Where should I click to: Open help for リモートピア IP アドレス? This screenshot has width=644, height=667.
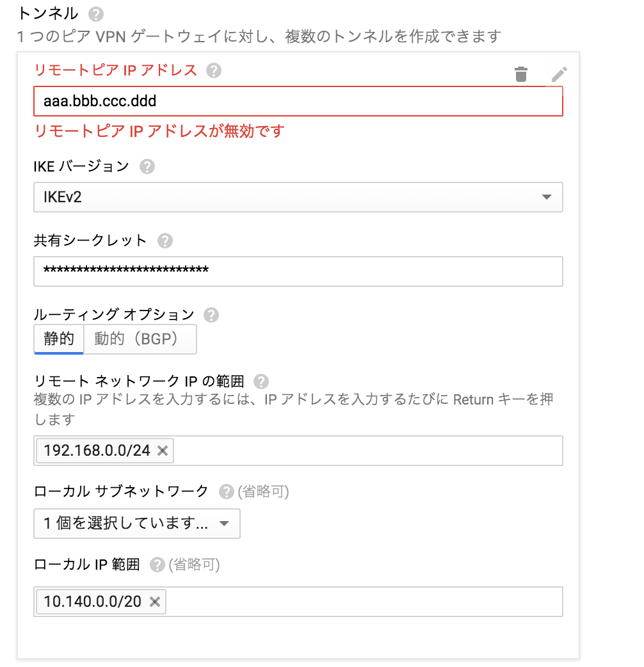pyautogui.click(x=214, y=70)
